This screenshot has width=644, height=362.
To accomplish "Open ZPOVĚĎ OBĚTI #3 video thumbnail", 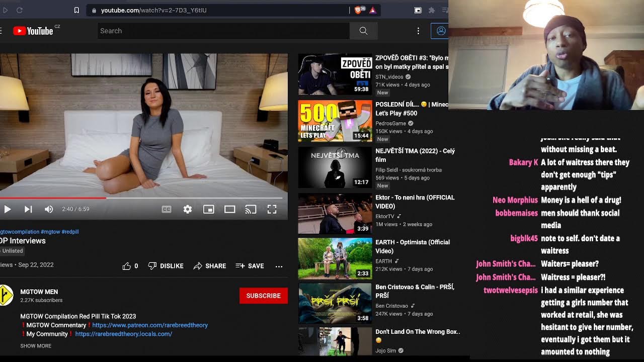I will coord(335,74).
